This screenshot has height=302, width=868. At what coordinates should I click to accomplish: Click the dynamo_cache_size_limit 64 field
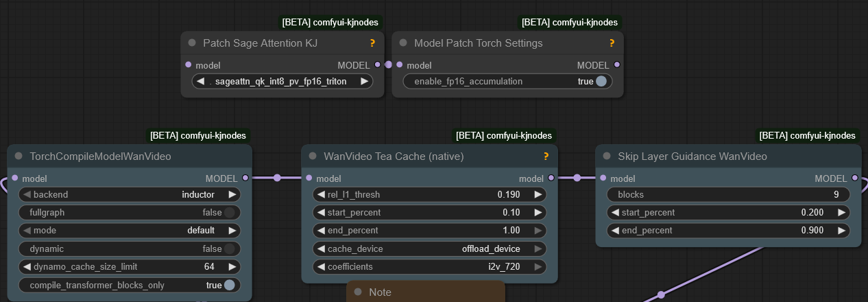pos(130,267)
